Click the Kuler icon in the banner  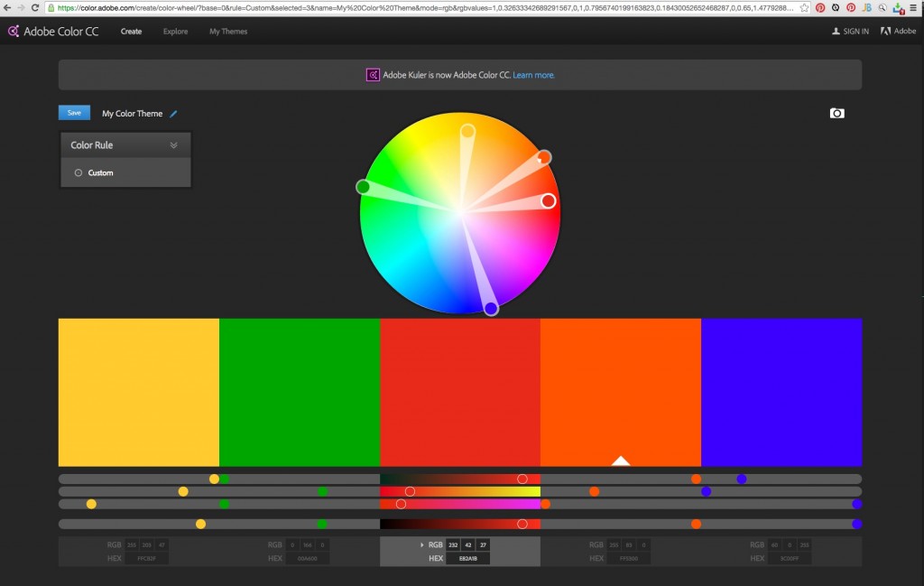[x=373, y=75]
